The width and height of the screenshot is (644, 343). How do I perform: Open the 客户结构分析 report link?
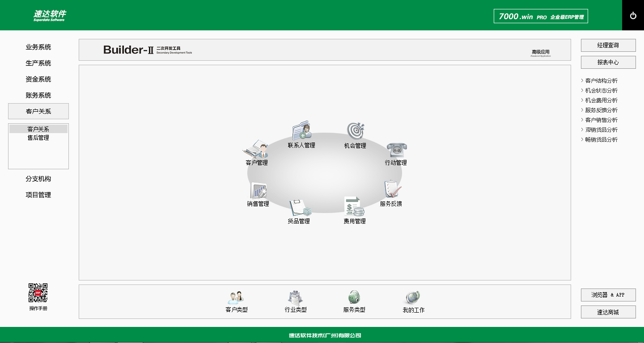tap(601, 81)
